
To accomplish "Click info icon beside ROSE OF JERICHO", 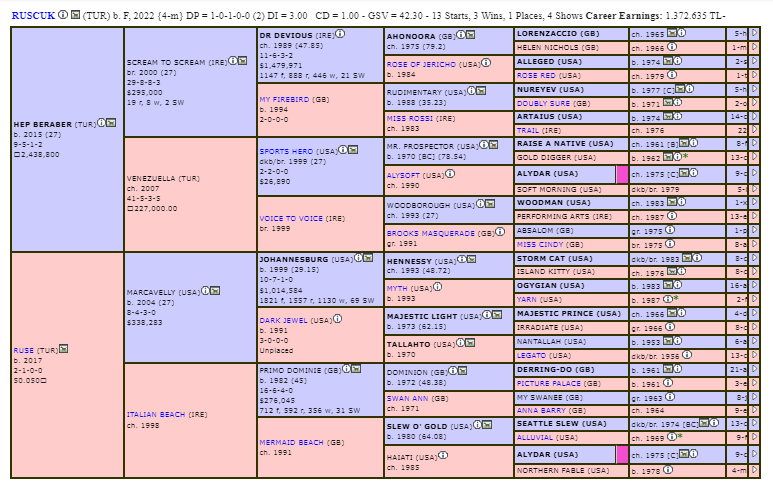I will pyautogui.click(x=486, y=63).
